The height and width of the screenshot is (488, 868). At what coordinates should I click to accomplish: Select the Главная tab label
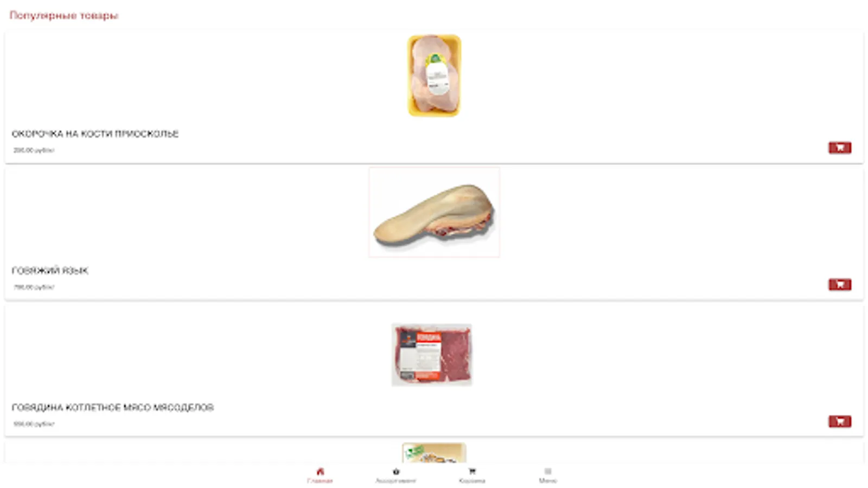[320, 481]
